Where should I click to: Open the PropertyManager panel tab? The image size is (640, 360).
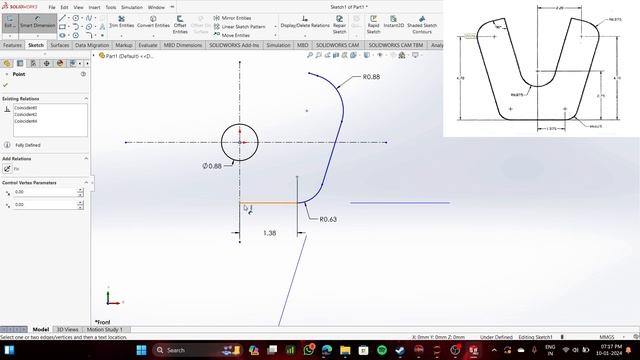pyautogui.click(x=20, y=63)
